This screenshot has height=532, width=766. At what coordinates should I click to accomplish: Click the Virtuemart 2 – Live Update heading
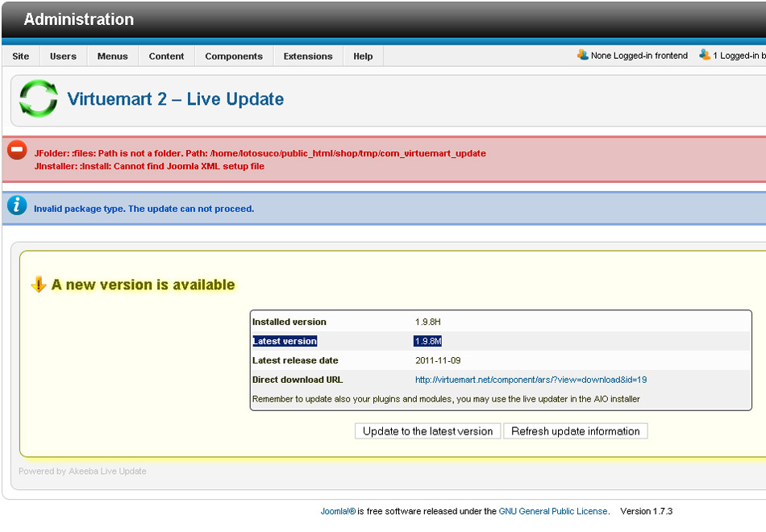[x=176, y=98]
